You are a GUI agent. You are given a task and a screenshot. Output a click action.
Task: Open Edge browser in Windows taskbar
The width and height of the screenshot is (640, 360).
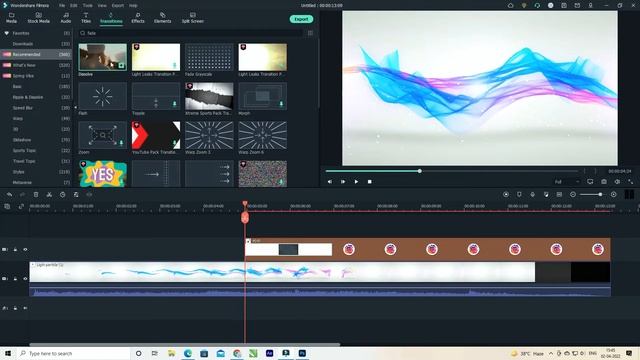click(188, 353)
